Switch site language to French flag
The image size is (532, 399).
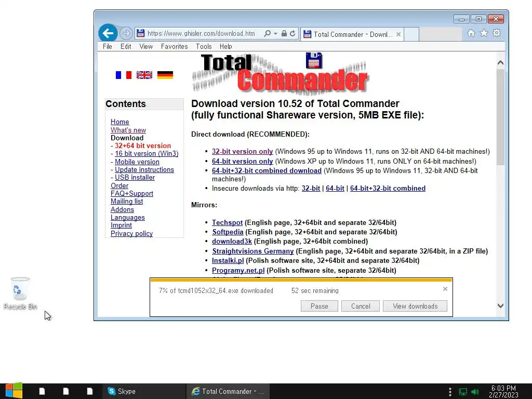pyautogui.click(x=124, y=75)
